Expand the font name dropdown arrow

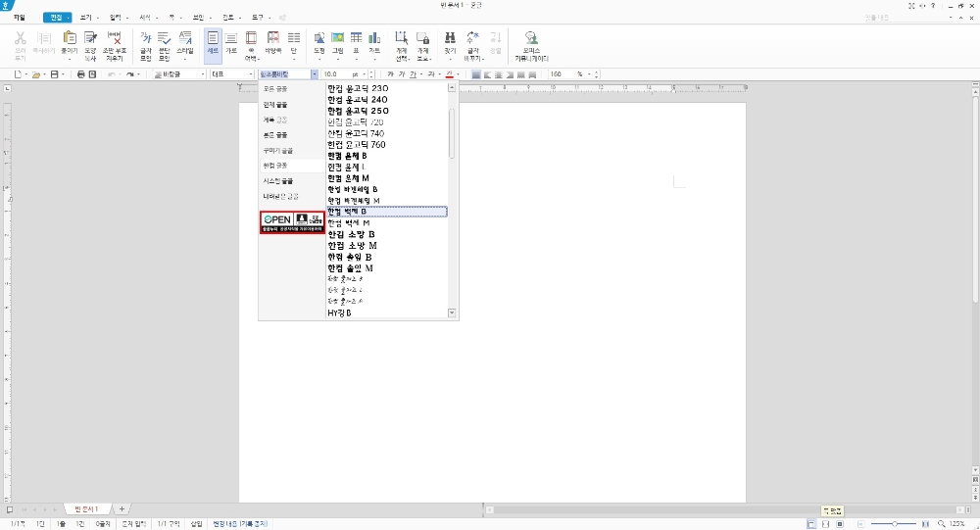[314, 74]
